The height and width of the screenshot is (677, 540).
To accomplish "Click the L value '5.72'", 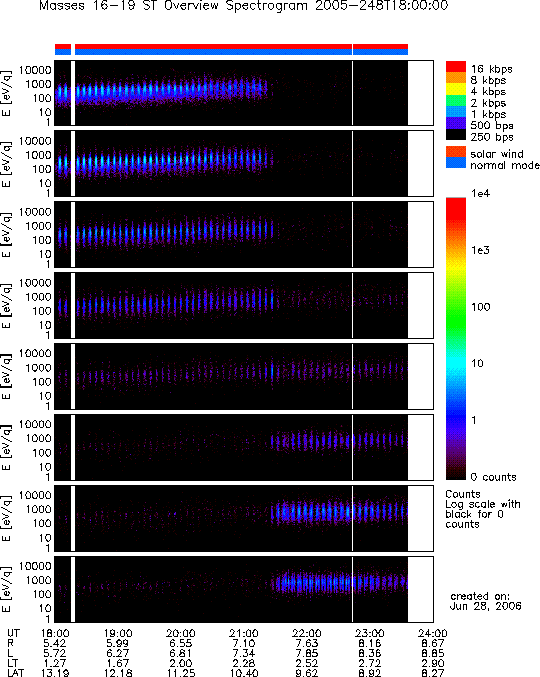I will pos(55,653).
